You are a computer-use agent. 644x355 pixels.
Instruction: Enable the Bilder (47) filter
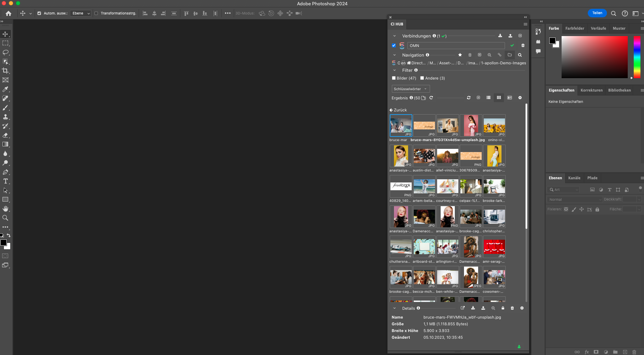point(394,78)
